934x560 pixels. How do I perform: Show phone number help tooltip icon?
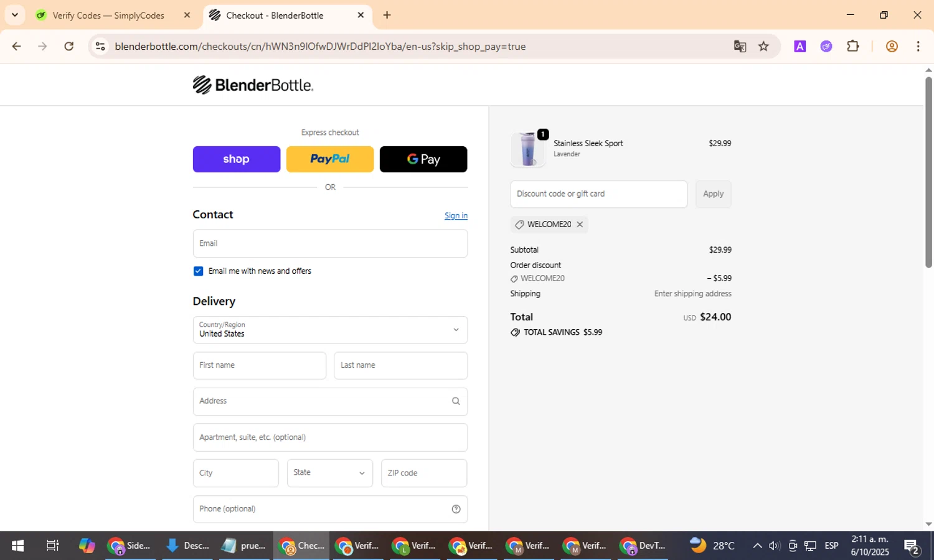[456, 509]
